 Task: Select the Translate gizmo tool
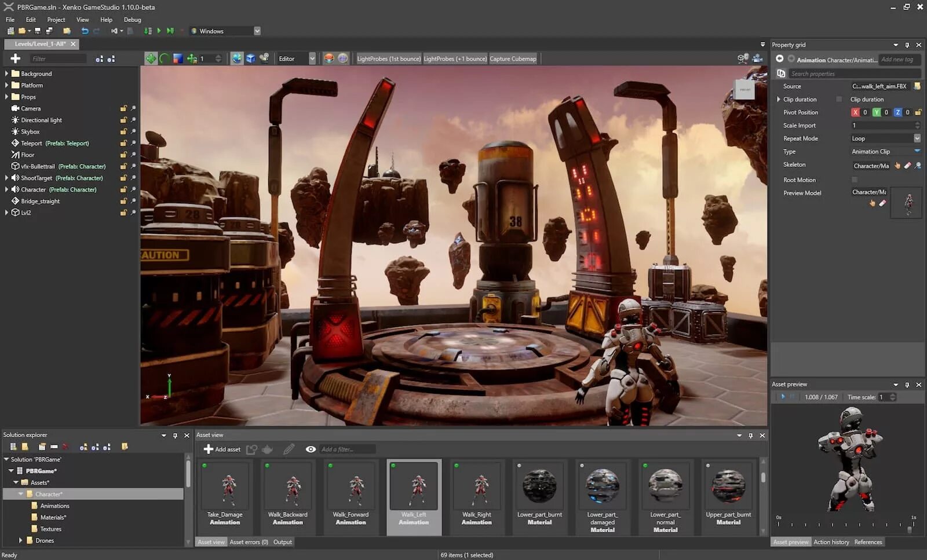[151, 58]
